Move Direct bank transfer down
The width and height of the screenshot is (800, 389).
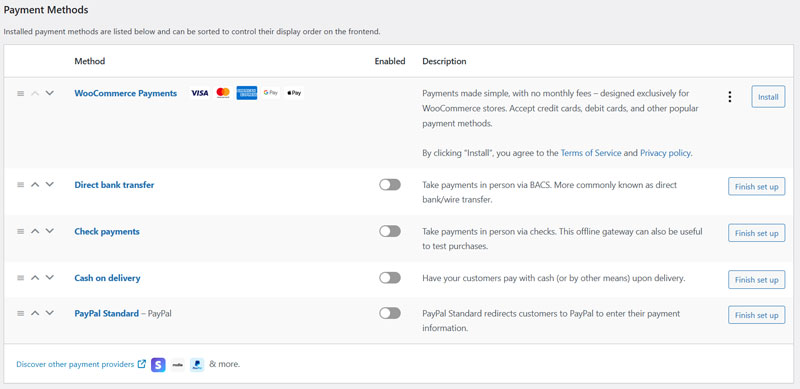(49, 184)
